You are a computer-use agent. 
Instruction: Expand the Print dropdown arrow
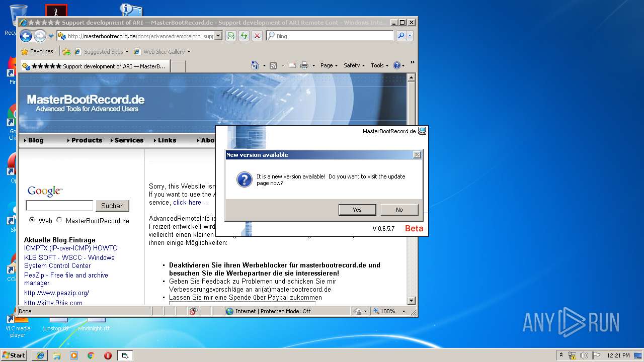[313, 65]
